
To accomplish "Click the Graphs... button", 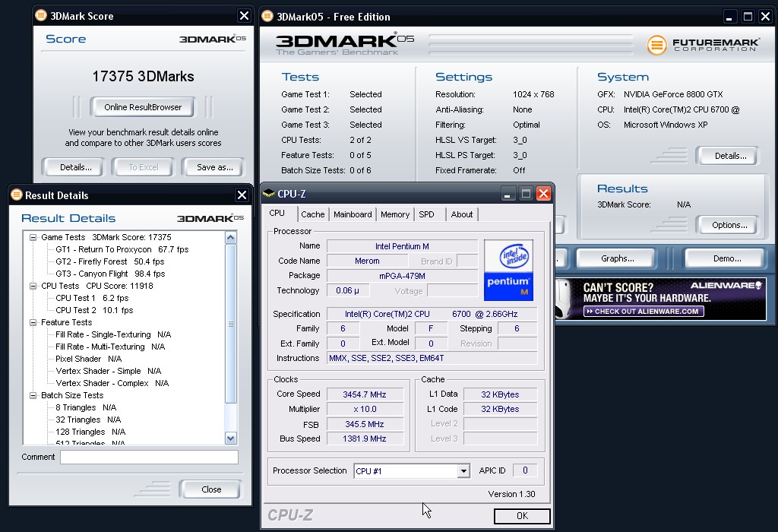I will [617, 258].
